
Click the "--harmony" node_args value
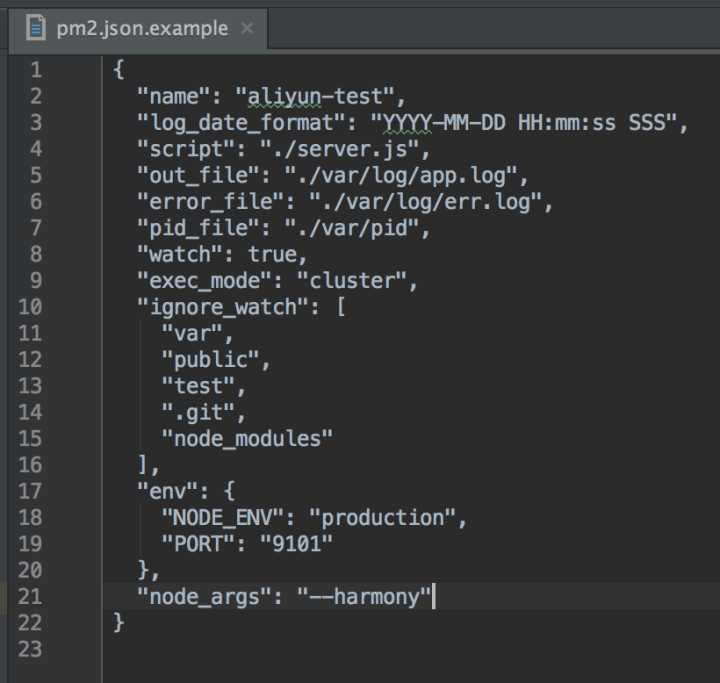point(364,597)
